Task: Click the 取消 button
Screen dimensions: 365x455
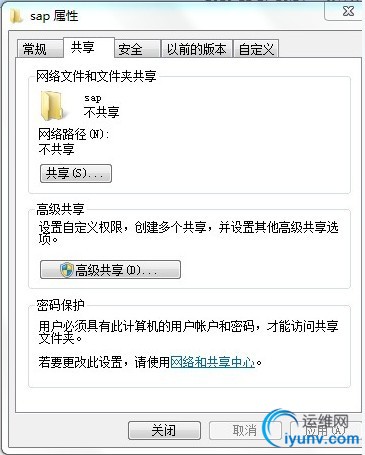Action: (x=245, y=430)
